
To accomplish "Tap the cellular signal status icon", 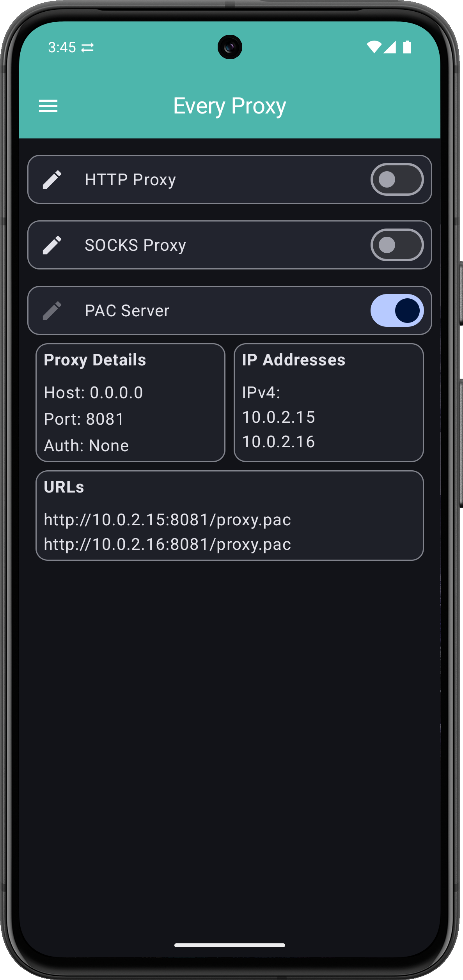I will tap(390, 47).
